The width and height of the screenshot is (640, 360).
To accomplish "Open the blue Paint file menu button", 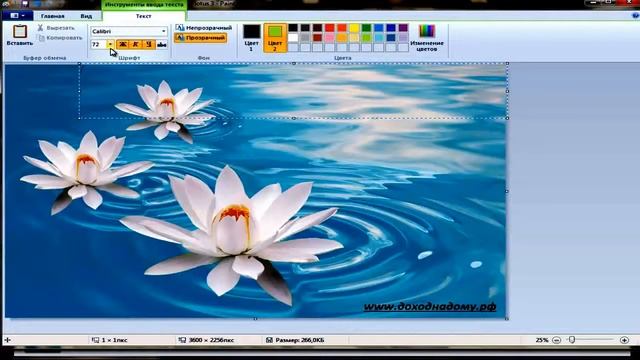I will pos(17,16).
